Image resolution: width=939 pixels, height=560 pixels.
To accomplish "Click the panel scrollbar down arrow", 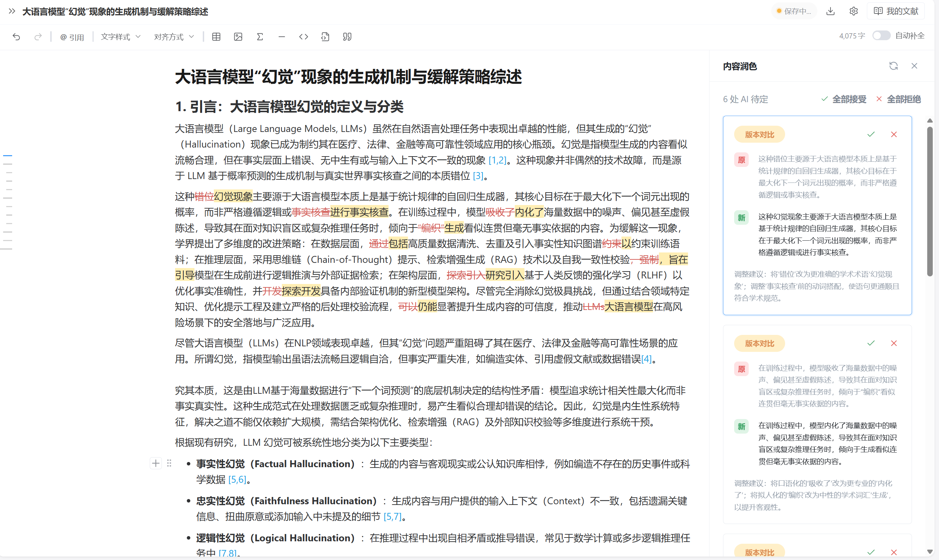I will point(930,552).
